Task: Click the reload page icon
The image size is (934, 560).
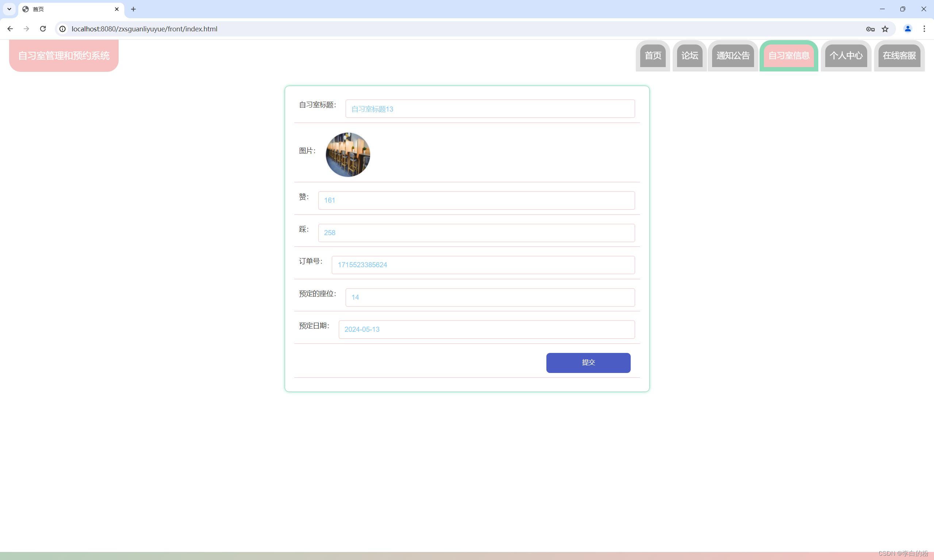Action: [43, 29]
